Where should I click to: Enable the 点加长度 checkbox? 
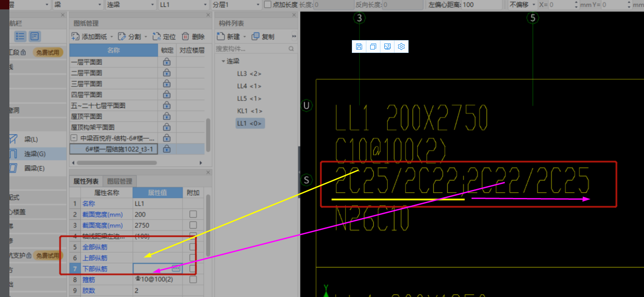(268, 5)
